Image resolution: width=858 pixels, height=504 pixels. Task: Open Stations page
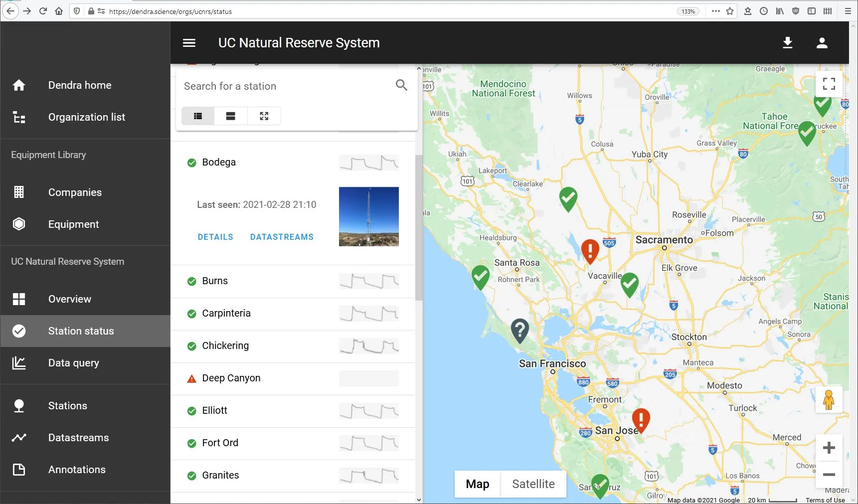(85, 406)
